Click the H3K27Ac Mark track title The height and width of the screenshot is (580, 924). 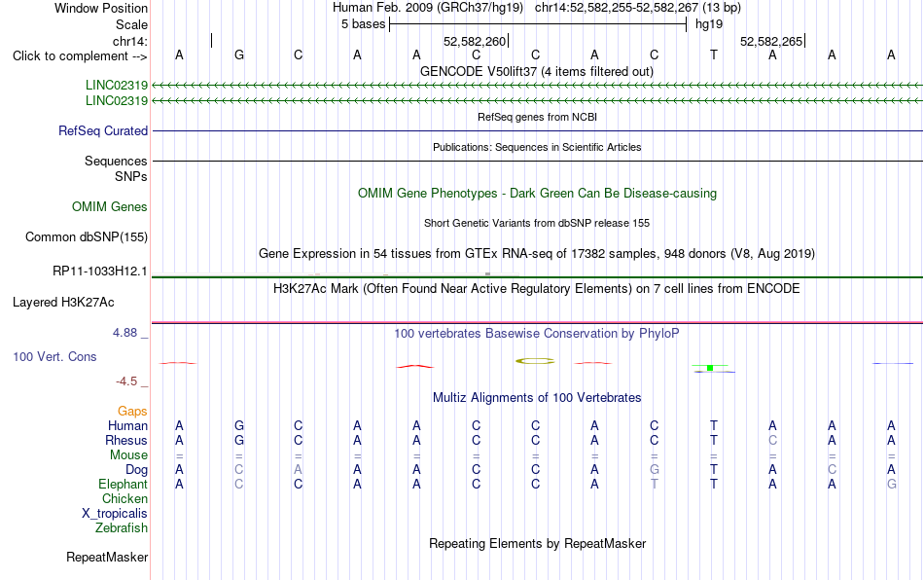pyautogui.click(x=537, y=288)
